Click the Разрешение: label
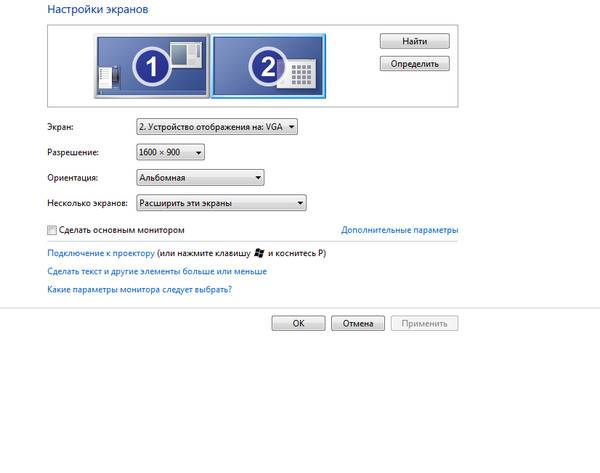This screenshot has width=600, height=473. click(x=73, y=152)
